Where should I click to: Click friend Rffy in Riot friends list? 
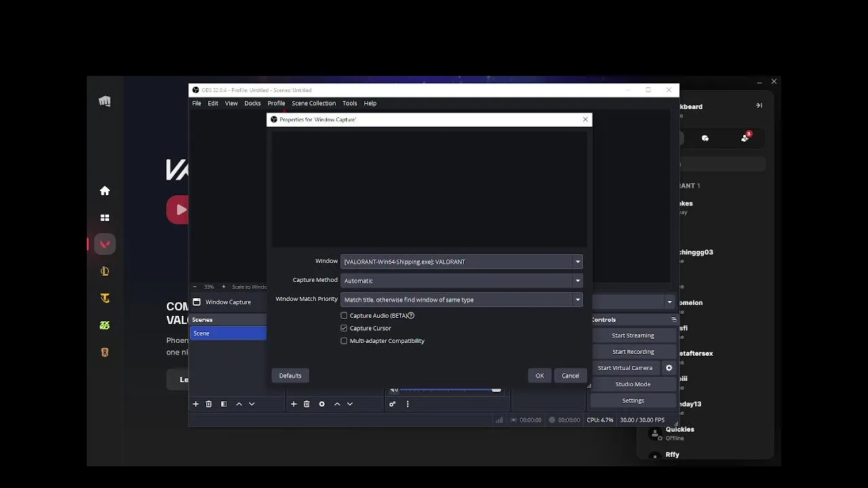pos(672,455)
